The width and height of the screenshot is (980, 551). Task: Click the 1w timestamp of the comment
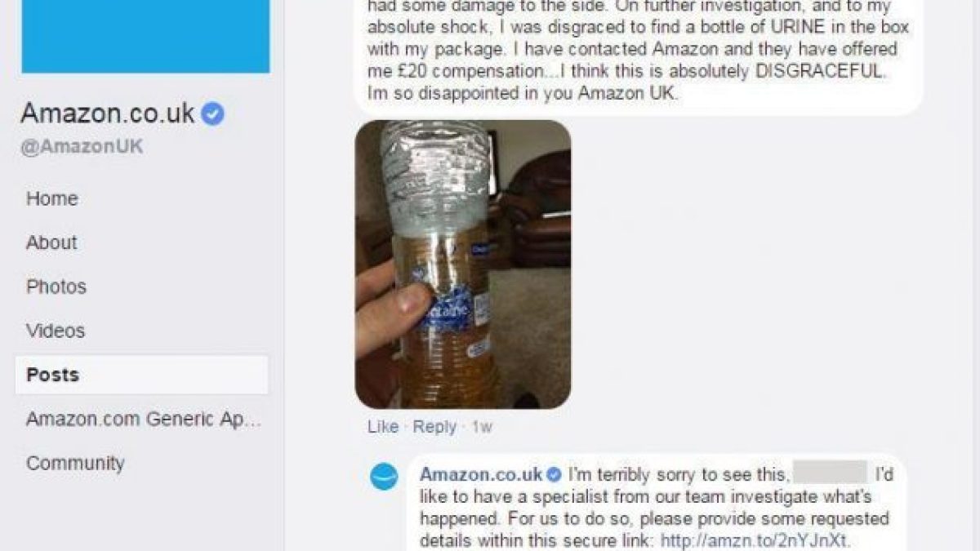tap(483, 427)
